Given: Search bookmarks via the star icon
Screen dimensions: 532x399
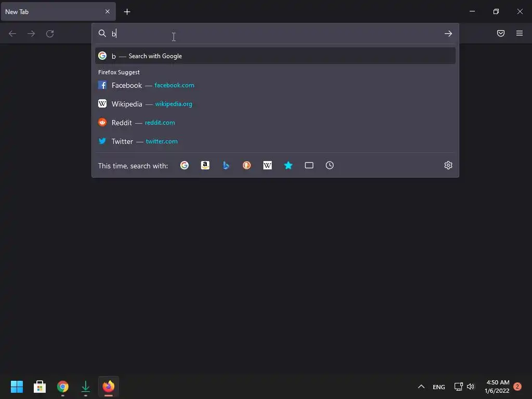Looking at the screenshot, I should 288,165.
